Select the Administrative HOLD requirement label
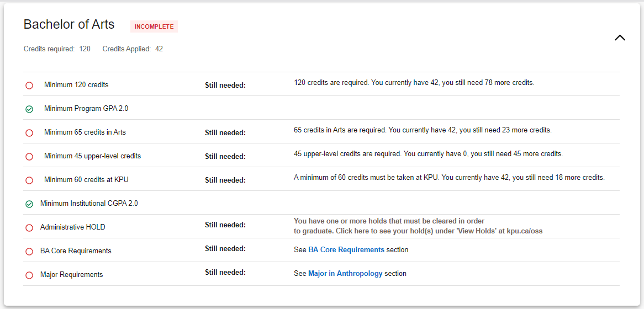644x309 pixels. point(72,227)
